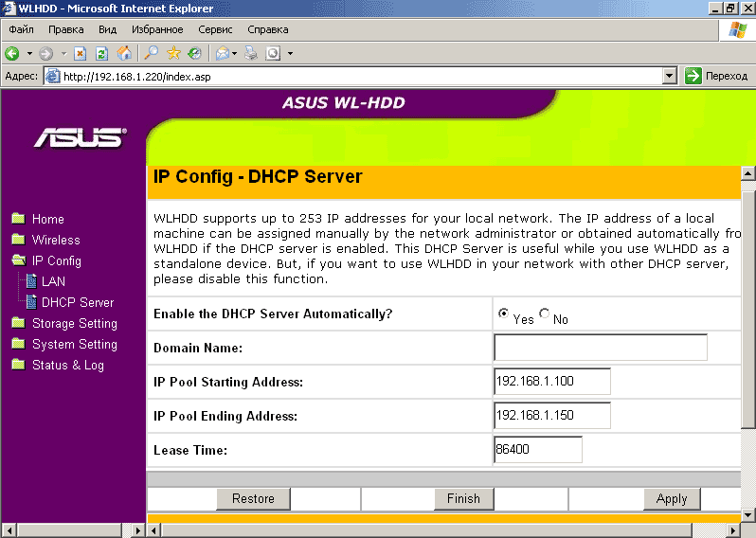Click the Finish button
The width and height of the screenshot is (756, 538).
pos(463,498)
